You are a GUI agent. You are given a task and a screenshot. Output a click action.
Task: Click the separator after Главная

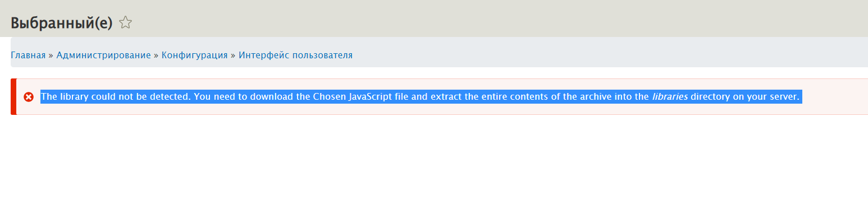(51, 55)
